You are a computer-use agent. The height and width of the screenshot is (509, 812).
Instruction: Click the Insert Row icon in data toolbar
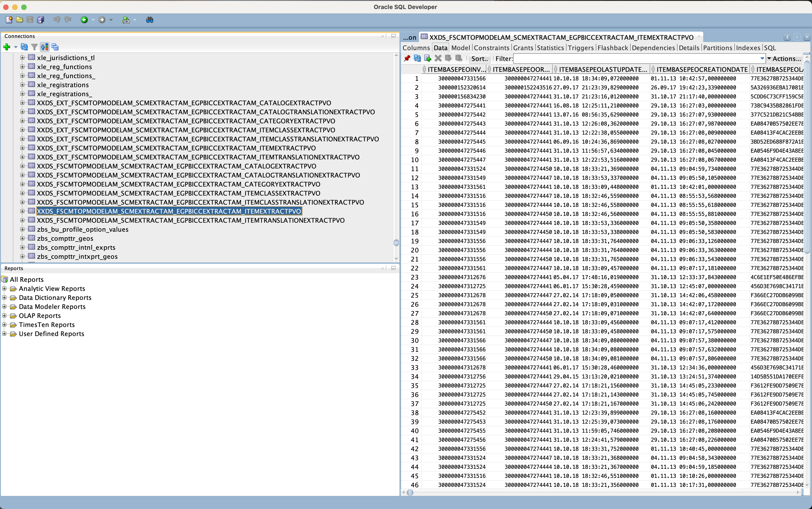coord(427,58)
